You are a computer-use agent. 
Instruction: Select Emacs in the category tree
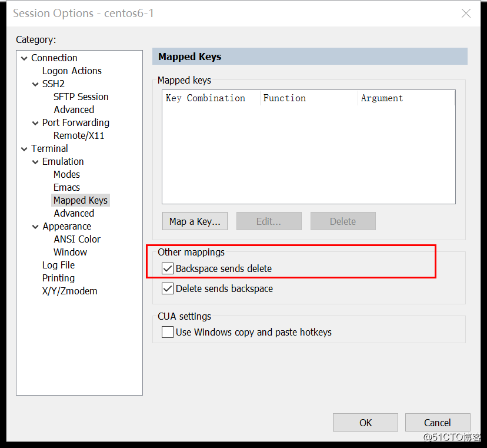point(66,187)
